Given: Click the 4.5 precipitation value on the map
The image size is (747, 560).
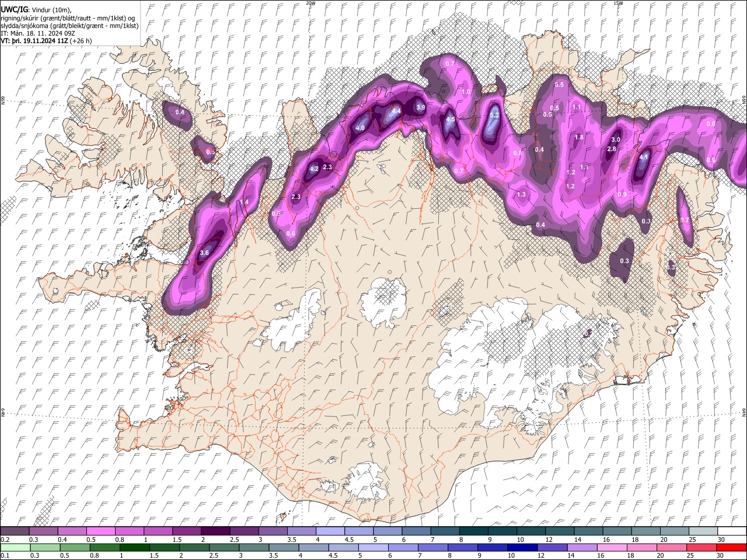Looking at the screenshot, I should 451,119.
